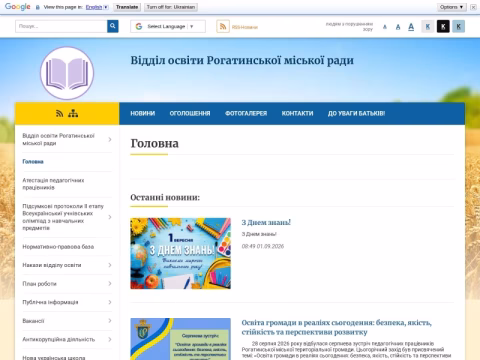
Task: Close the Google Translate bar
Action: click(x=473, y=7)
